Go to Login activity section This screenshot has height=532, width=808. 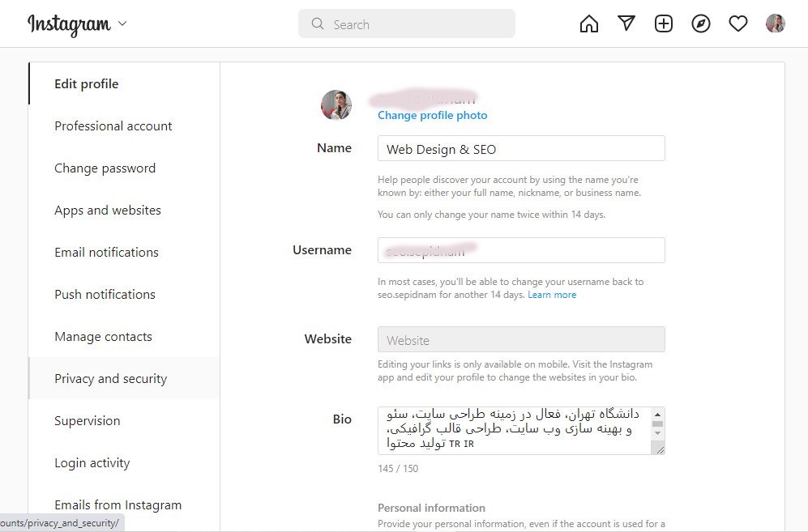click(x=92, y=463)
